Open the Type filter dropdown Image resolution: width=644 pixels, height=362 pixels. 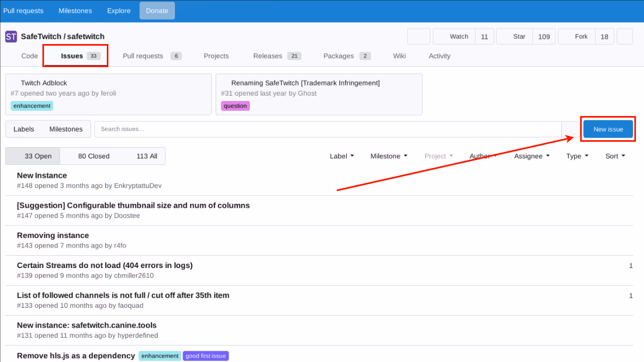pos(577,156)
